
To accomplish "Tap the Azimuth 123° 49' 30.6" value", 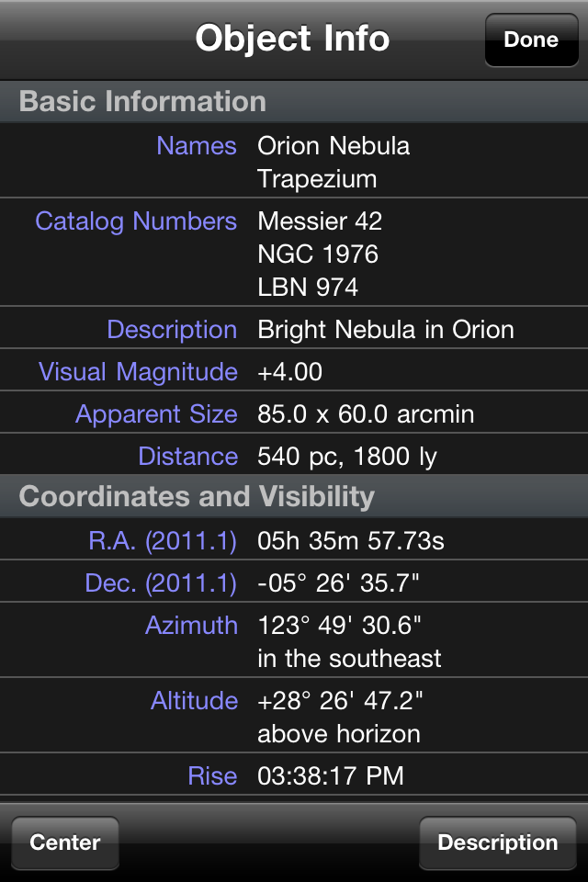I will (x=340, y=626).
